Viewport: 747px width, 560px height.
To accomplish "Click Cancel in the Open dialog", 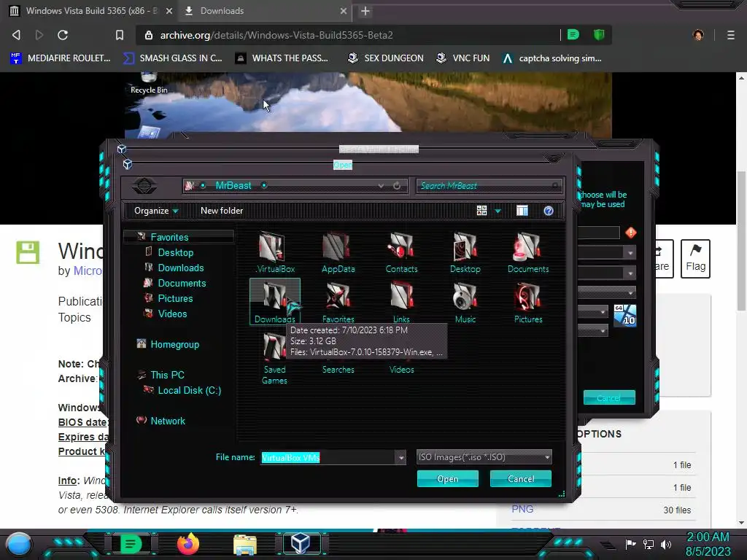I will 521,479.
